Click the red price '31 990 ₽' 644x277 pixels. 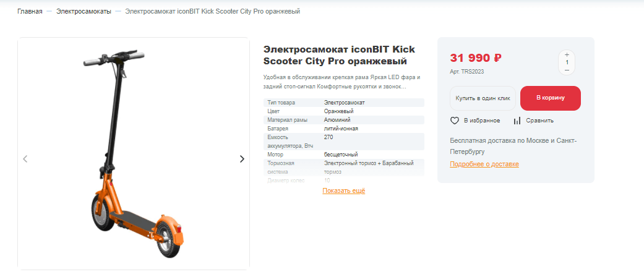[476, 58]
